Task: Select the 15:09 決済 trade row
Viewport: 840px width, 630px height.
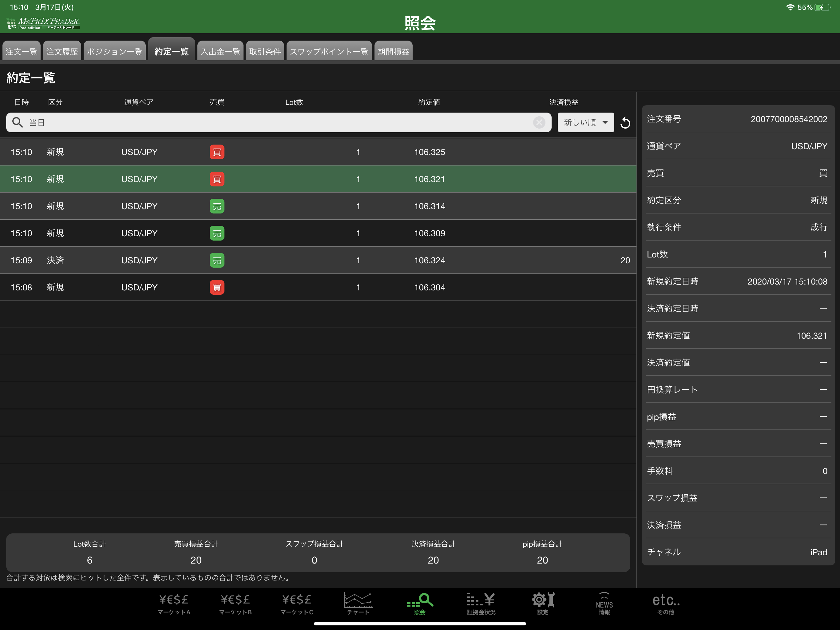Action: point(318,260)
